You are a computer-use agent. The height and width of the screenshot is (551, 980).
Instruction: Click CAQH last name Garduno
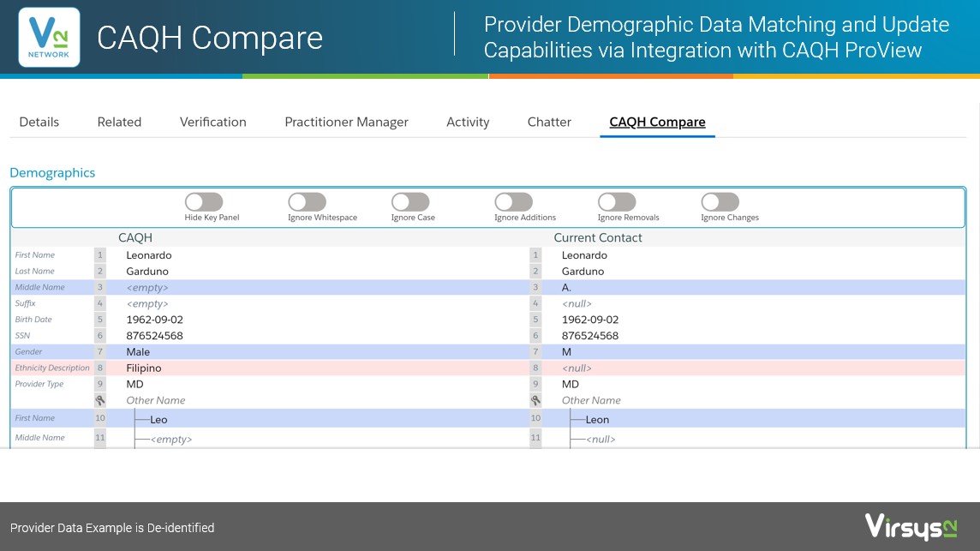(x=147, y=272)
